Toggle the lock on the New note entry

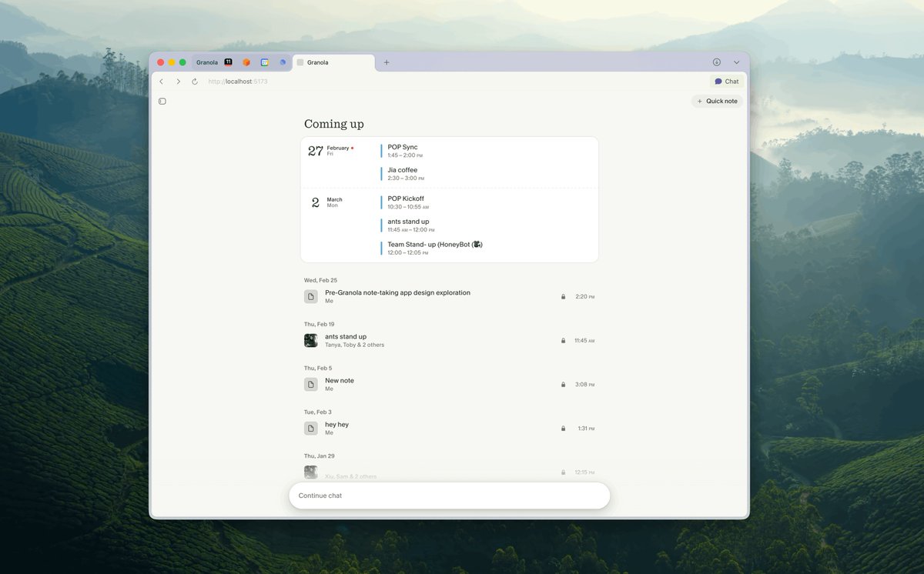(563, 384)
